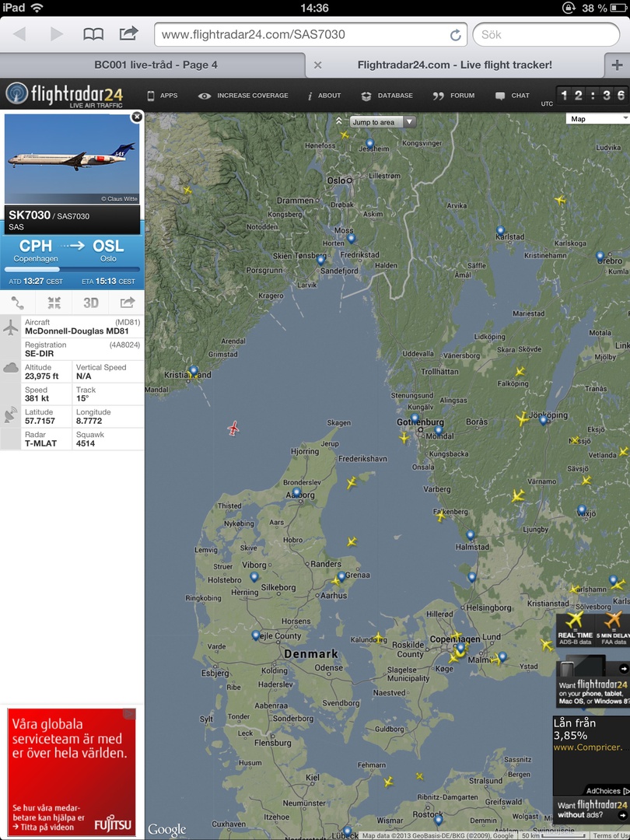The image size is (630, 840).
Task: Click the center-on-aircraft icon
Action: (54, 303)
